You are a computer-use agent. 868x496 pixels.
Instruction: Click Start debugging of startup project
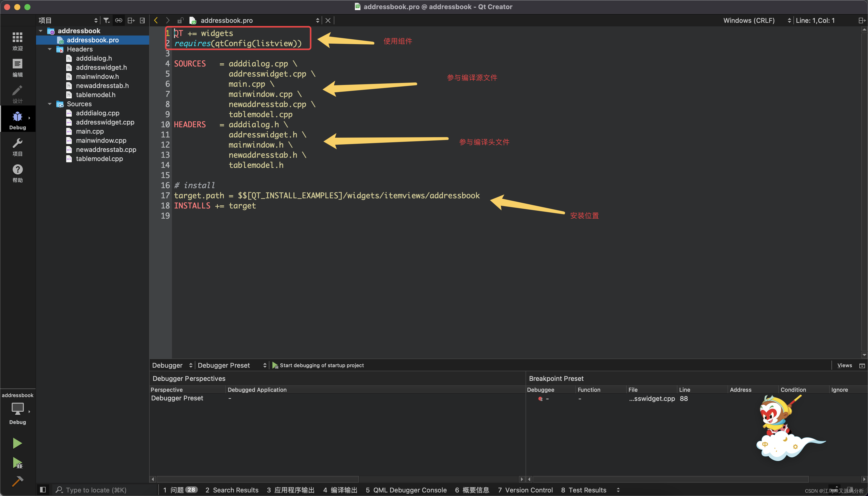(318, 365)
